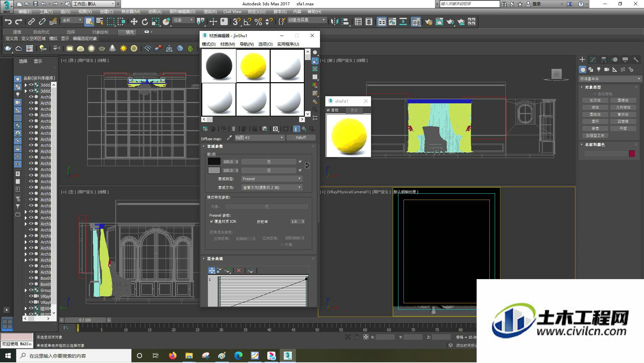The height and width of the screenshot is (363, 644).
Task: Toggle the Angle Snap icon
Action: click(x=248, y=22)
